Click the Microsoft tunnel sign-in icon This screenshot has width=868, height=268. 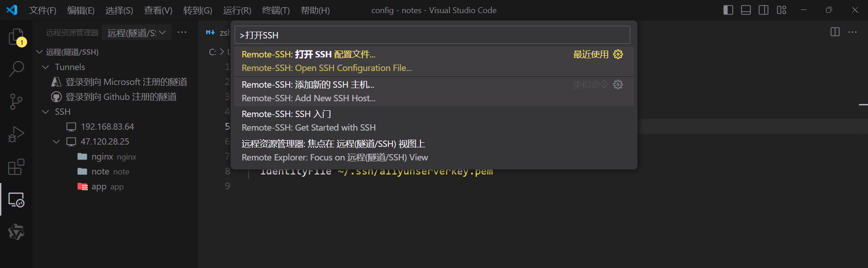(57, 82)
